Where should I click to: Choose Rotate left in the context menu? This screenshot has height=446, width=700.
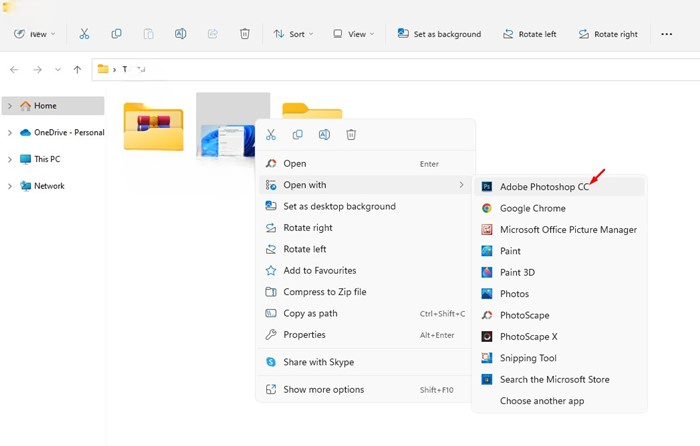[364, 250]
